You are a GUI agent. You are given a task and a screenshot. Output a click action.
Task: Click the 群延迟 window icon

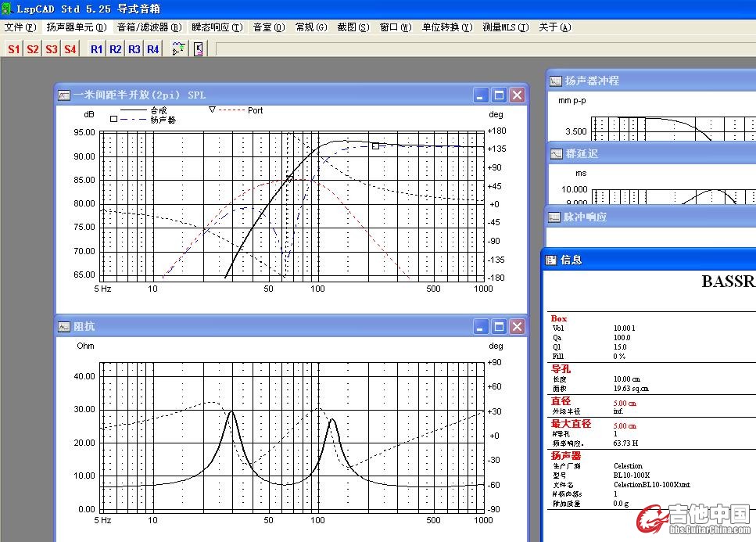[557, 154]
